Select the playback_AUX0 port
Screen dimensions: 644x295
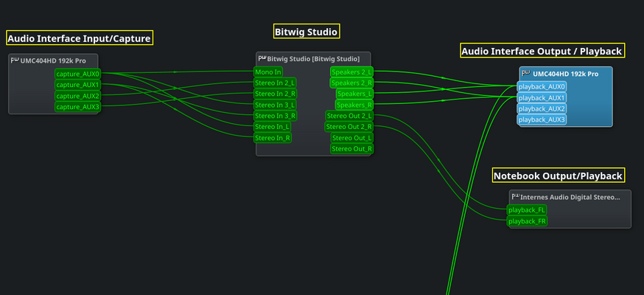click(x=542, y=87)
